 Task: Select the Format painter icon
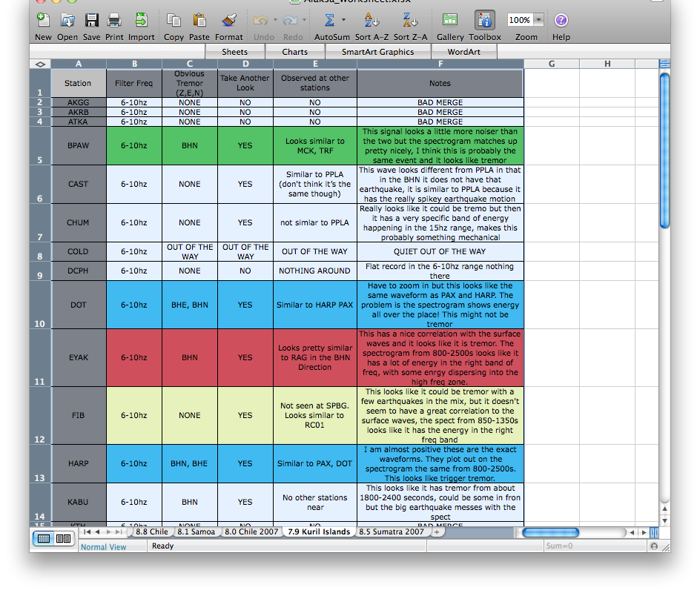pyautogui.click(x=229, y=20)
